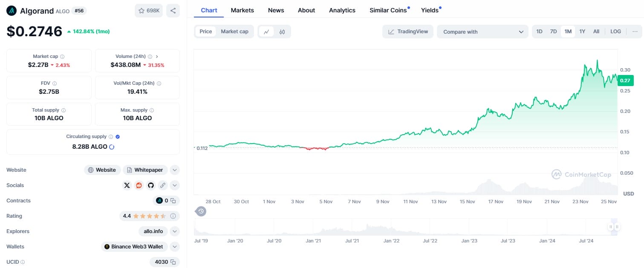
Task: Switch chart to Market cap view
Action: (234, 32)
